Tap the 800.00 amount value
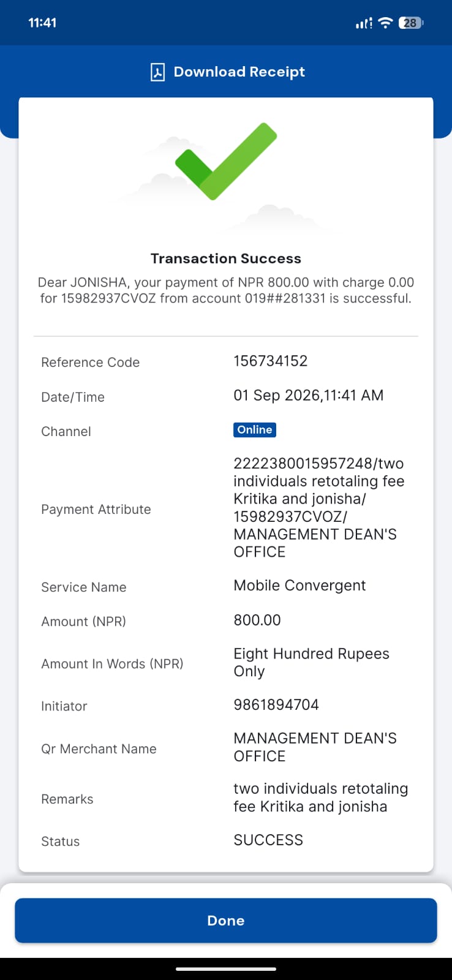Screen dimensions: 452x980 coord(257,620)
